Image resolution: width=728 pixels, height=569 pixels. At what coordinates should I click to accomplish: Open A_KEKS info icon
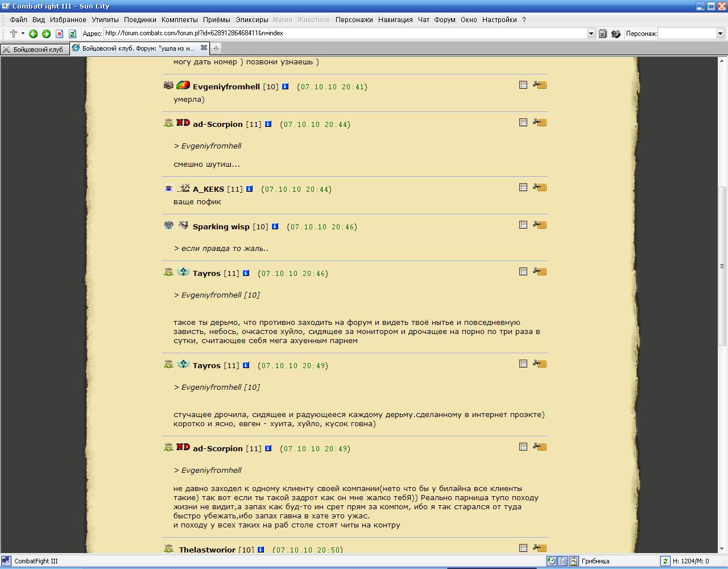tap(249, 189)
